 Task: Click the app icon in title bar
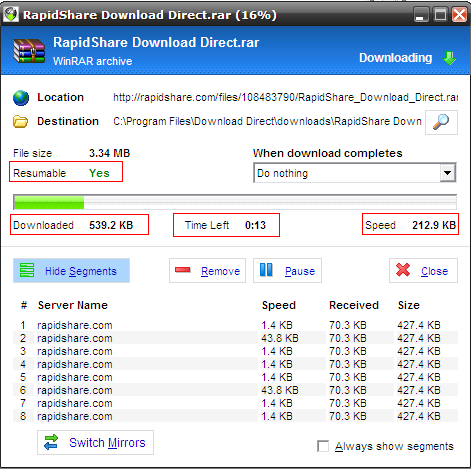11,14
